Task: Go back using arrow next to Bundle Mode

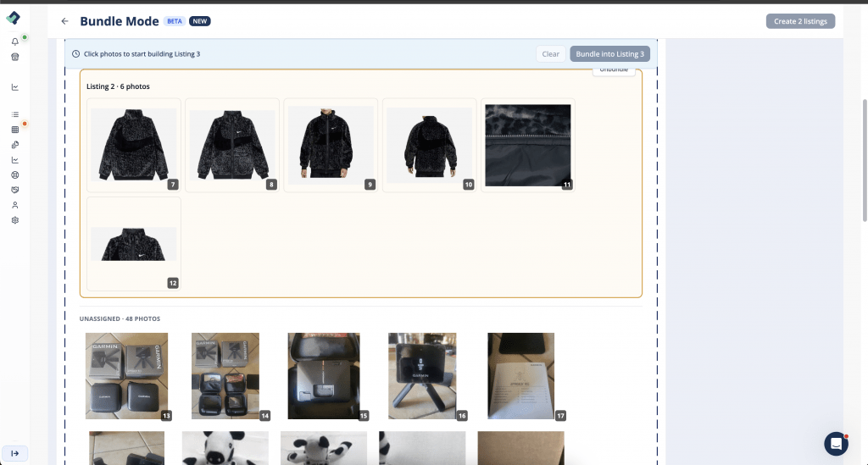Action: [64, 21]
